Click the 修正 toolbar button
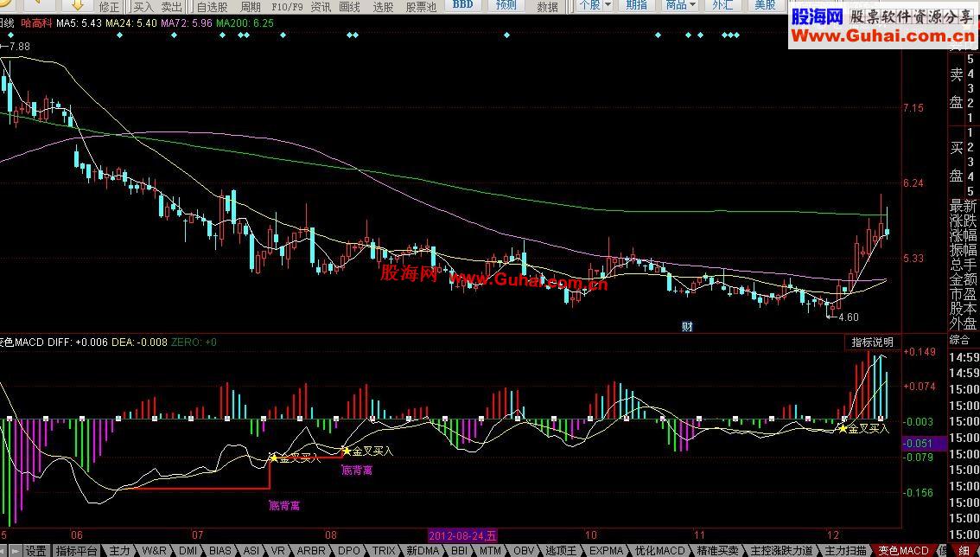 [x=109, y=7]
